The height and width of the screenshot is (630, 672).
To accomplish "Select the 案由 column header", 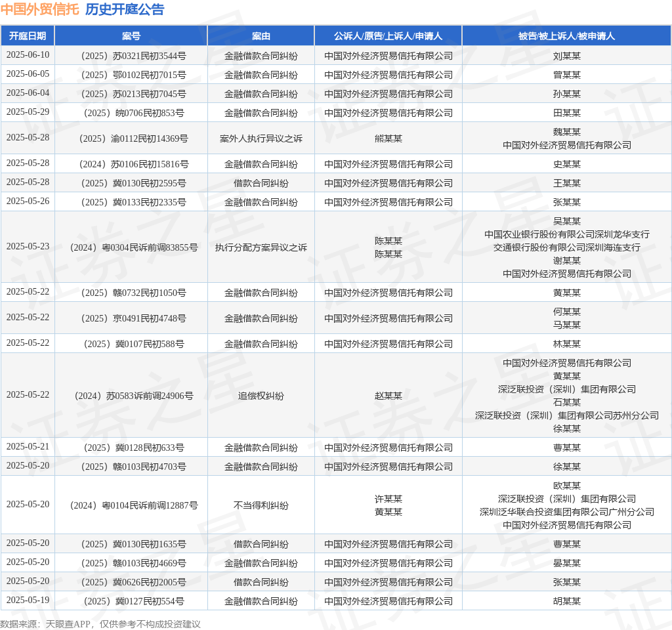I will click(261, 36).
